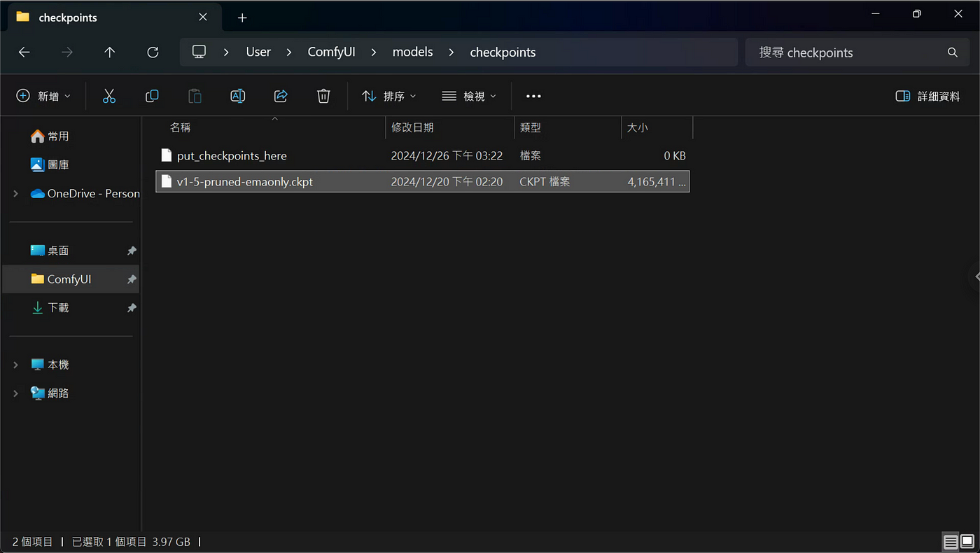Click chevron after User in address bar

289,52
